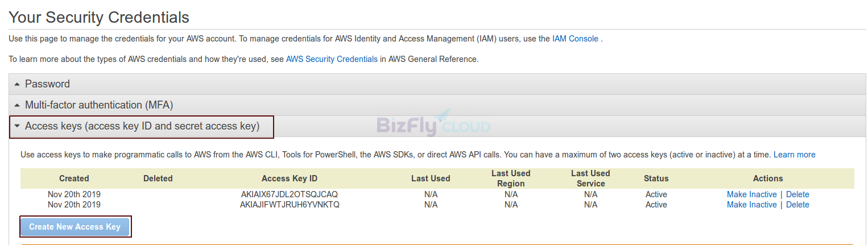868x245 pixels.
Task: Select access key ID AKIAIX67JDL2OTSQJCAQ text
Action: click(x=290, y=194)
